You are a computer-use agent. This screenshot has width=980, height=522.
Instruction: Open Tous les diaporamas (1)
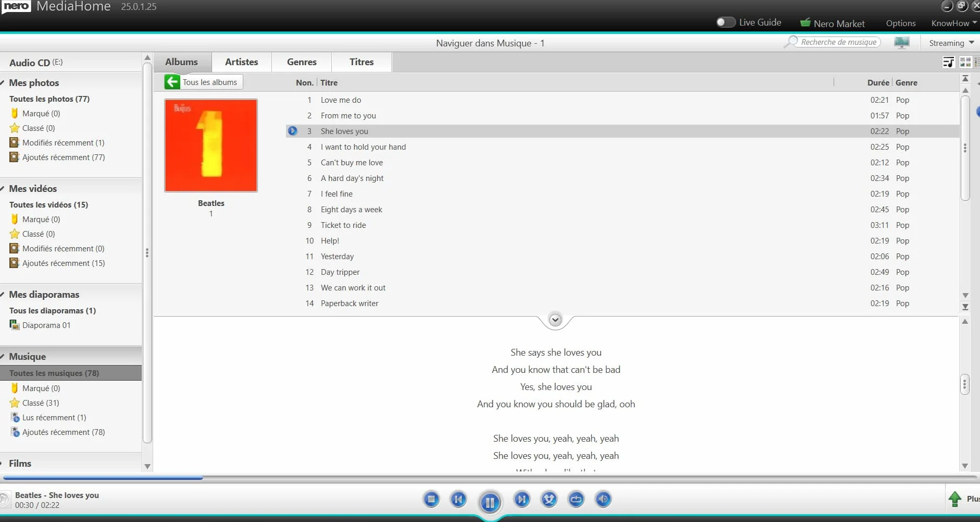click(53, 310)
